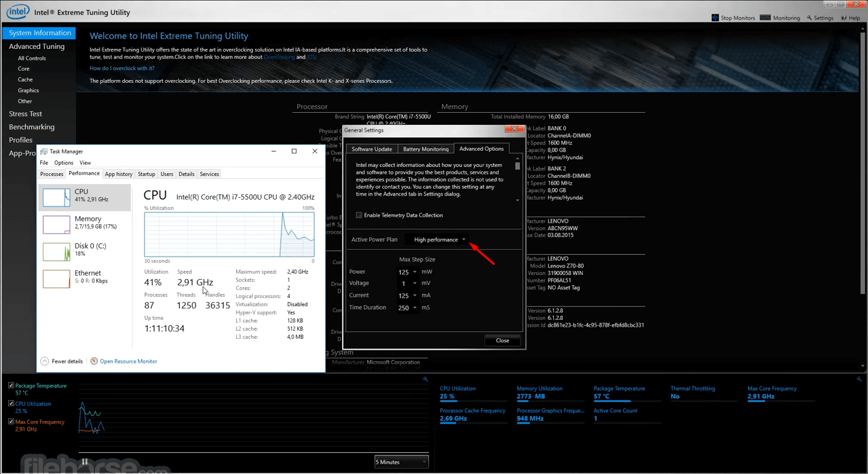Click the Close button in General Settings

(x=502, y=340)
